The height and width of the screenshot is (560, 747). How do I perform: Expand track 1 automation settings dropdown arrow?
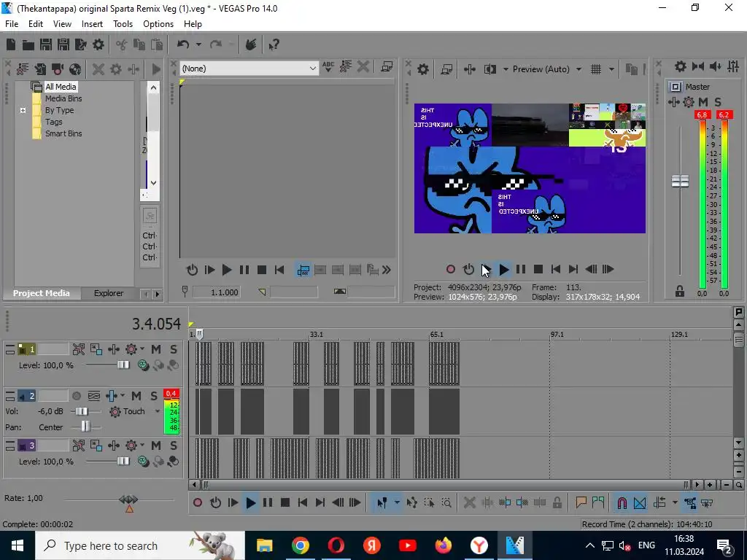tap(142, 349)
